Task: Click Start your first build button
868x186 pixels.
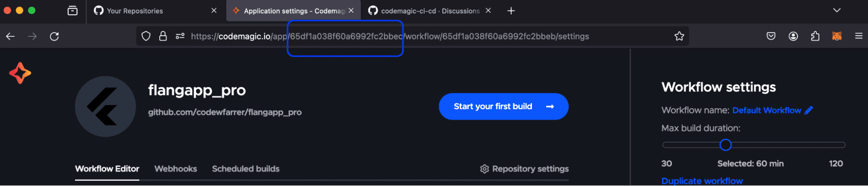Action: point(503,107)
